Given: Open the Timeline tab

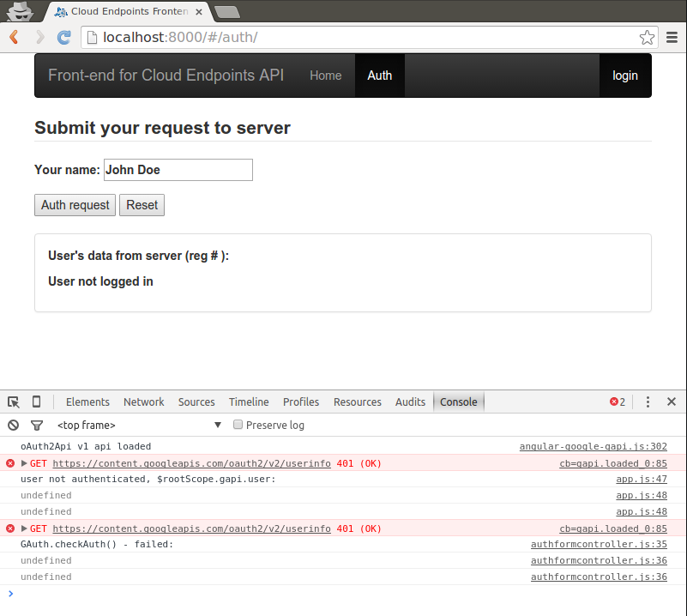Looking at the screenshot, I should click(249, 402).
